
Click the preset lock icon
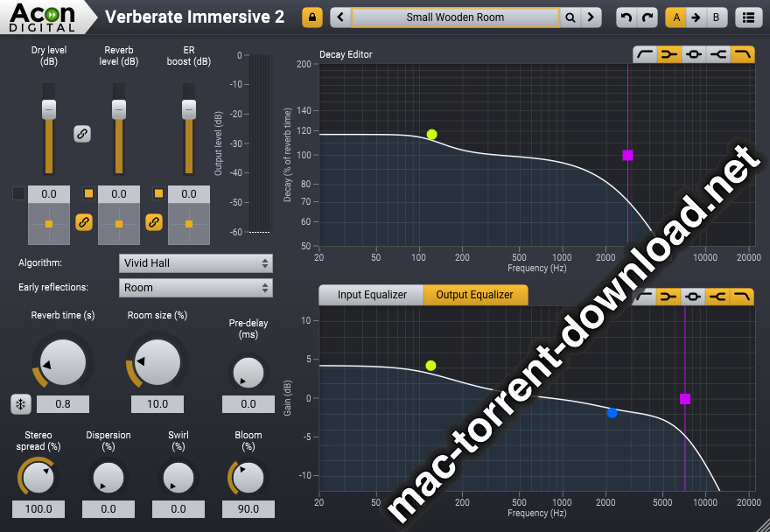(x=312, y=17)
